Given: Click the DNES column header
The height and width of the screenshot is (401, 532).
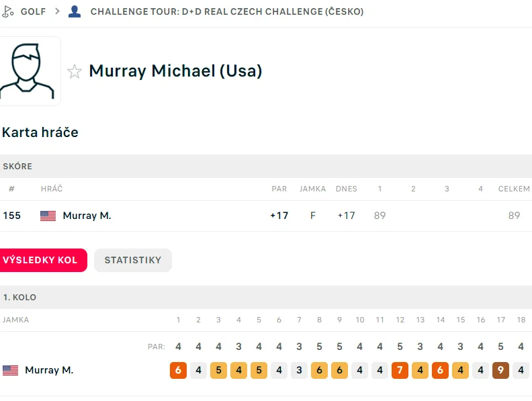Looking at the screenshot, I should [x=347, y=189].
